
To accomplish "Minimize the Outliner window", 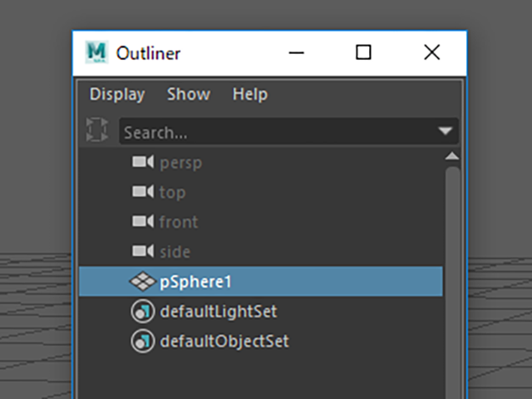I will click(x=296, y=52).
